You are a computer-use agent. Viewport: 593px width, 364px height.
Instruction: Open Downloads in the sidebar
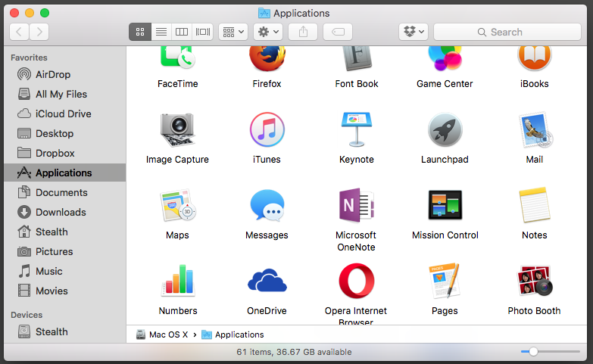[x=61, y=212]
